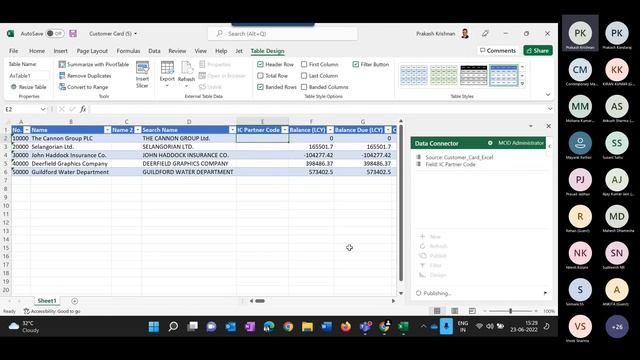
Task: Click the Save disk icon
Action: pos(73,33)
